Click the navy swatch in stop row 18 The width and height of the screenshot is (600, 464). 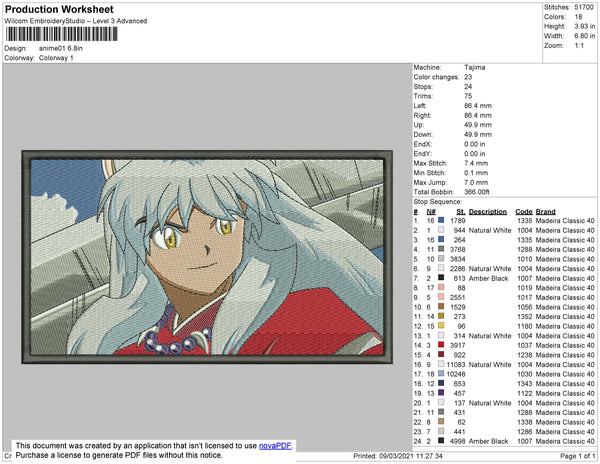coord(441,383)
